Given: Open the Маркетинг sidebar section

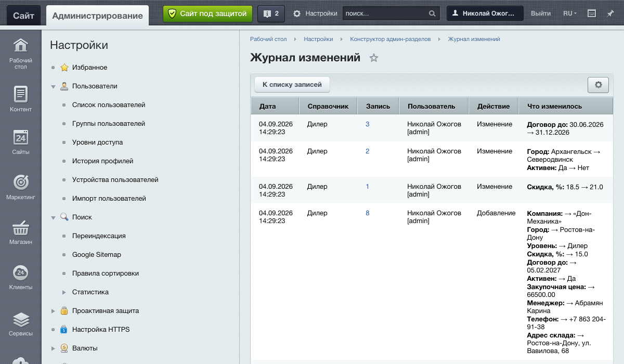Looking at the screenshot, I should click(20, 188).
